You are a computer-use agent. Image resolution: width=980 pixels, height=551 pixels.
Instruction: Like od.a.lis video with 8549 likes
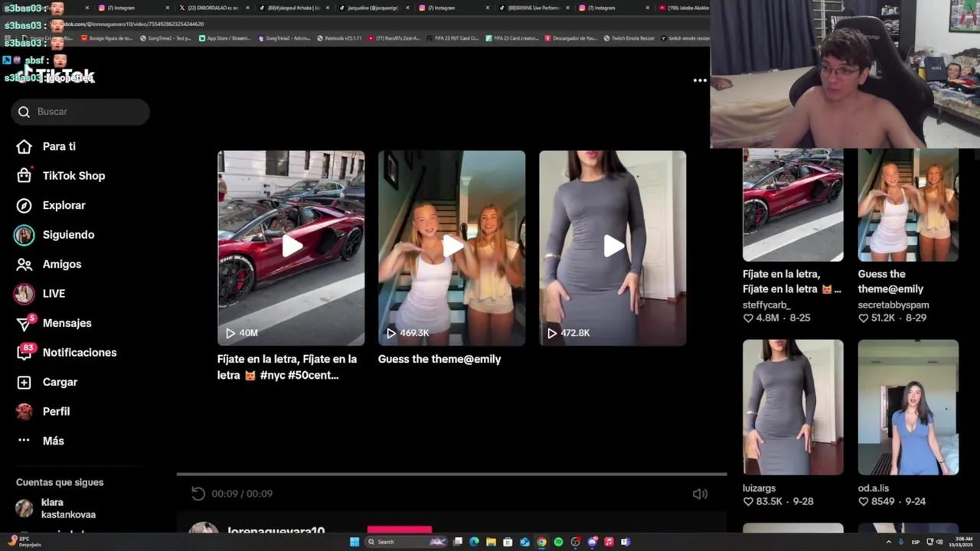coord(864,502)
